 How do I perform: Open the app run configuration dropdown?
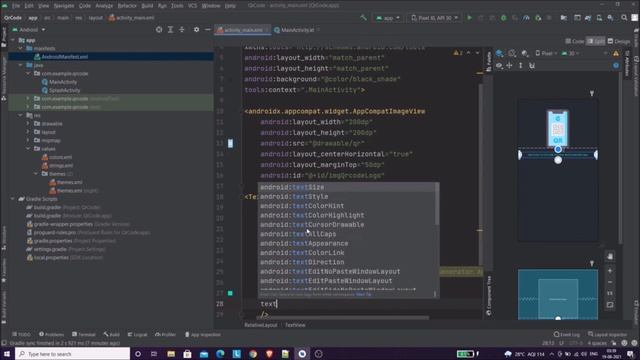coord(388,18)
